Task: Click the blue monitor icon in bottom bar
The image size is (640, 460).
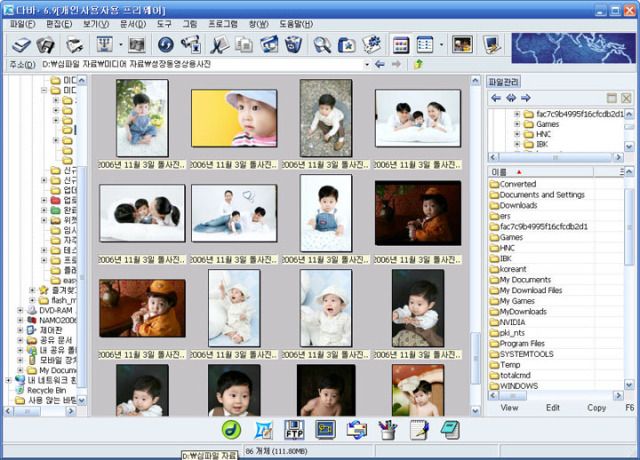Action: click(326, 430)
